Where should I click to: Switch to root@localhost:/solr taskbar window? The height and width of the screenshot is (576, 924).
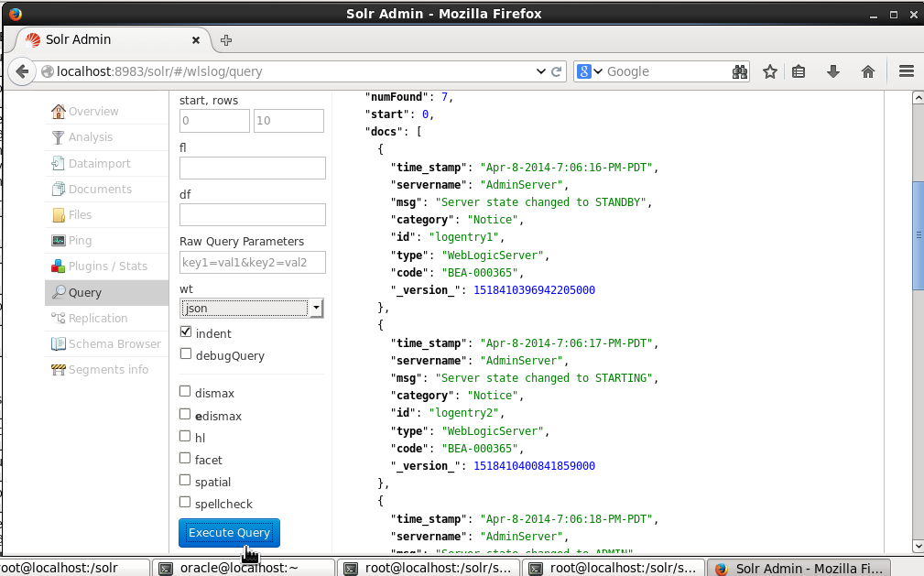74,568
